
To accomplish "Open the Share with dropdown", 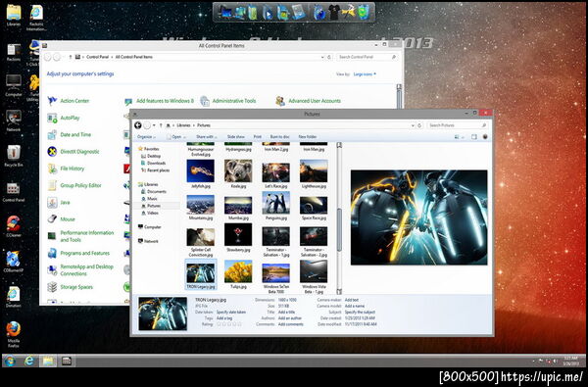I will [206, 137].
